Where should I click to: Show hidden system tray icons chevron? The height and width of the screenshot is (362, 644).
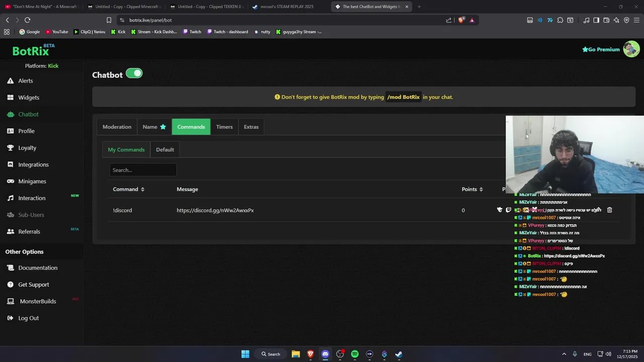(564, 354)
